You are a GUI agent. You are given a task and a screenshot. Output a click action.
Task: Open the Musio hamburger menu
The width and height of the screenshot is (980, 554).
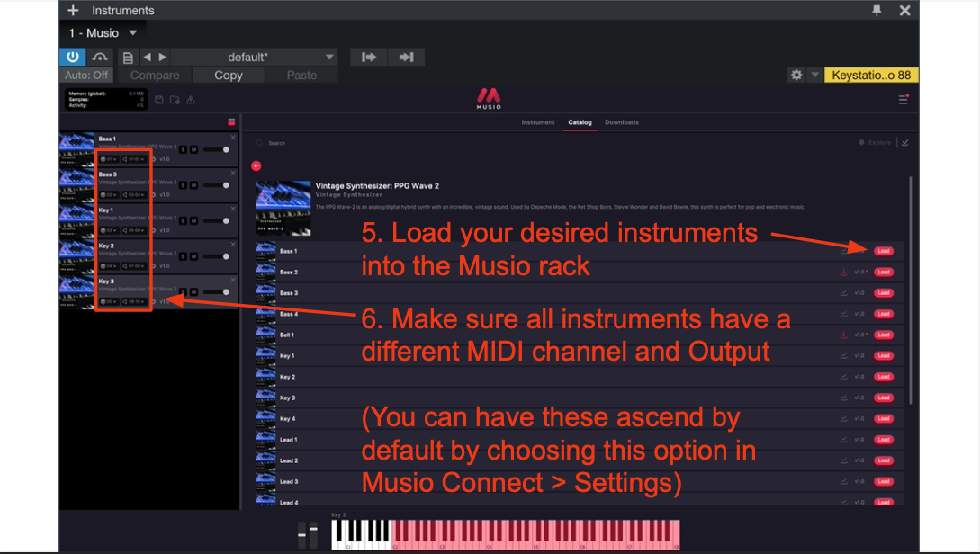coord(904,99)
